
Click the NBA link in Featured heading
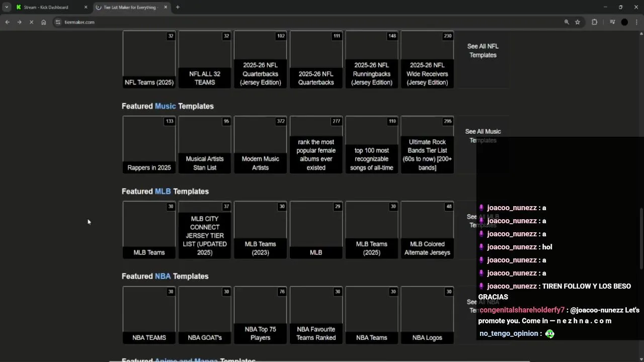pos(163,277)
